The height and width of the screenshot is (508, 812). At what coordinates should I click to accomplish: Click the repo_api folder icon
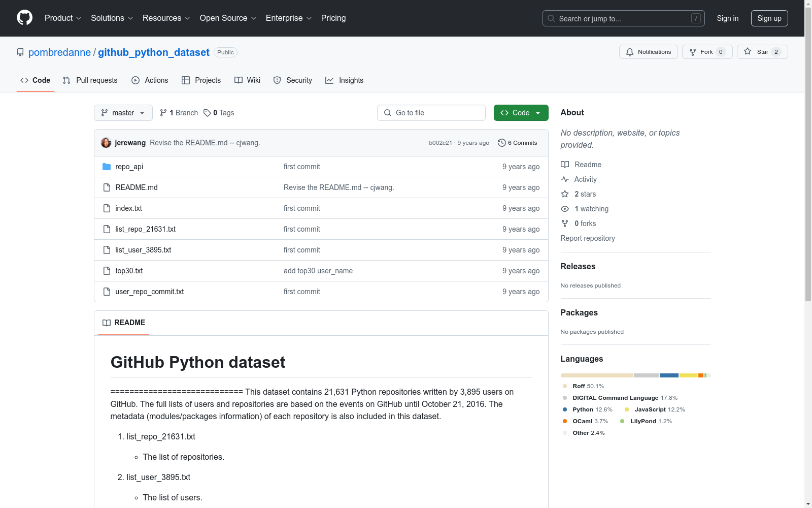tap(107, 167)
